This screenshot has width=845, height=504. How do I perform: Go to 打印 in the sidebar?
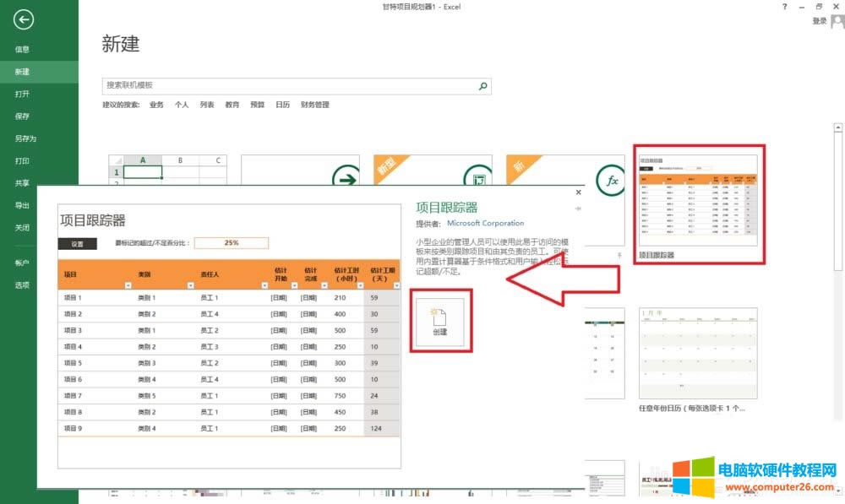(22, 161)
